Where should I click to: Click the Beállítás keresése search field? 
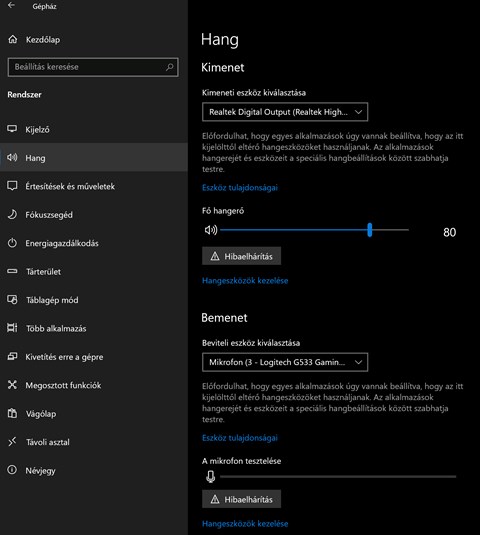93,67
